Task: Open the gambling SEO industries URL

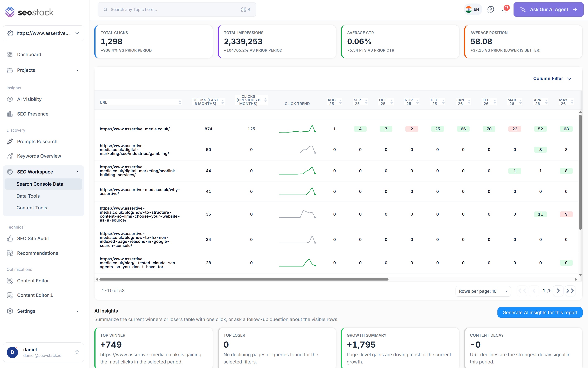Action: tap(134, 150)
